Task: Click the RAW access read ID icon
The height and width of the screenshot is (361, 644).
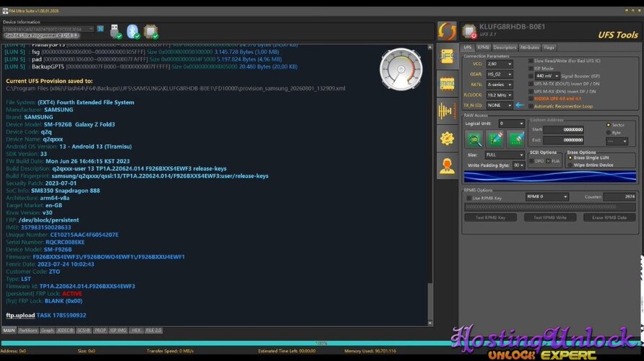Action: point(474,139)
